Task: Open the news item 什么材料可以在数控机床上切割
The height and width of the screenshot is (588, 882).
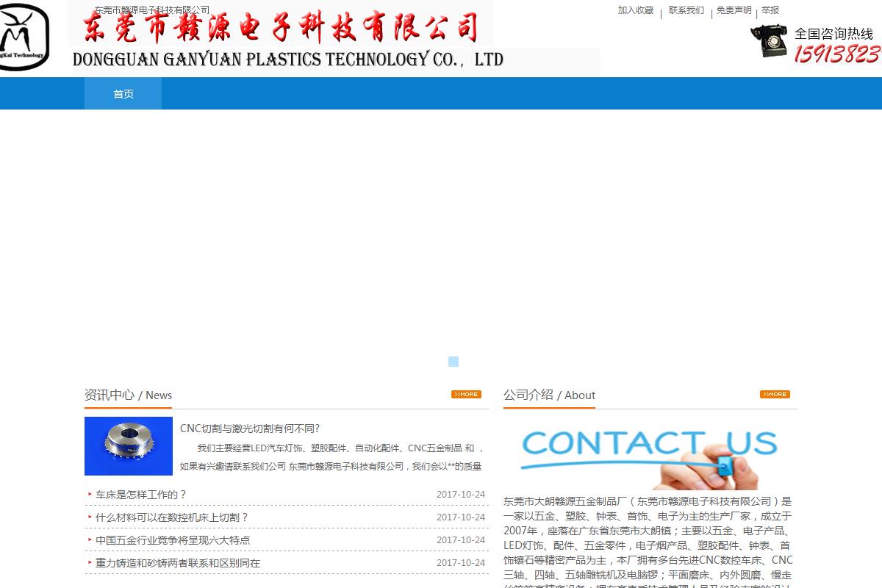Action: click(172, 517)
